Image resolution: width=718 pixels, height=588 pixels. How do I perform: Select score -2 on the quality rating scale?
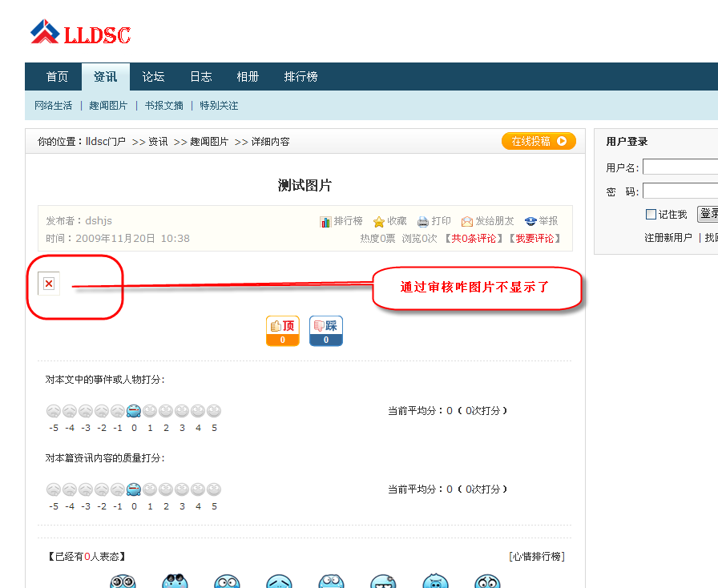(x=102, y=489)
